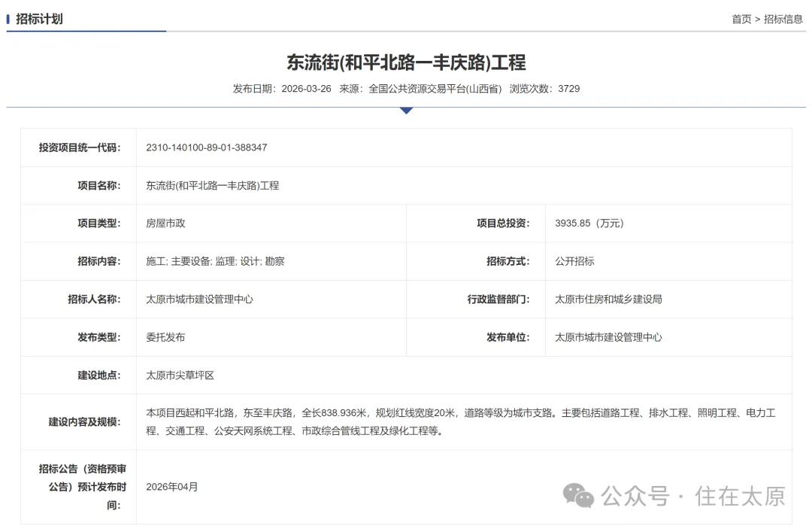Open the 首页 breadcrumb link
Viewport: 812px width, 529px height.
(741, 19)
